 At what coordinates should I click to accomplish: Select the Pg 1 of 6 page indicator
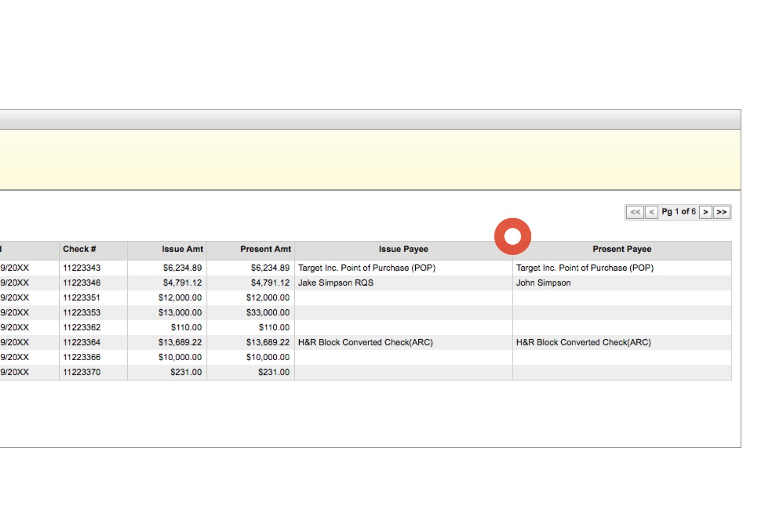[x=679, y=211]
